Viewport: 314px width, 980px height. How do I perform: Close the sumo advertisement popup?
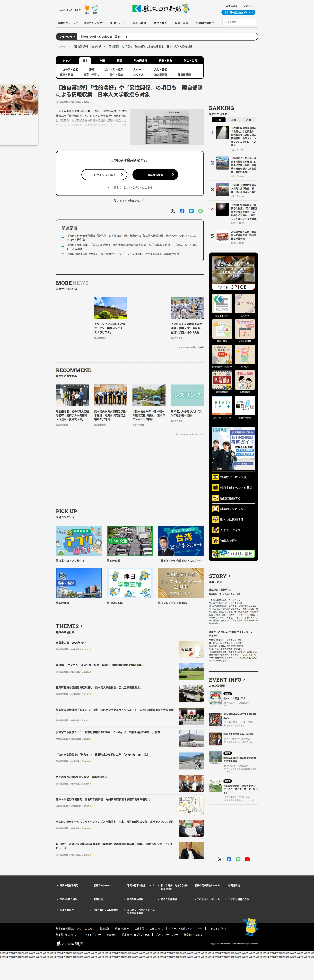click(x=35, y=88)
